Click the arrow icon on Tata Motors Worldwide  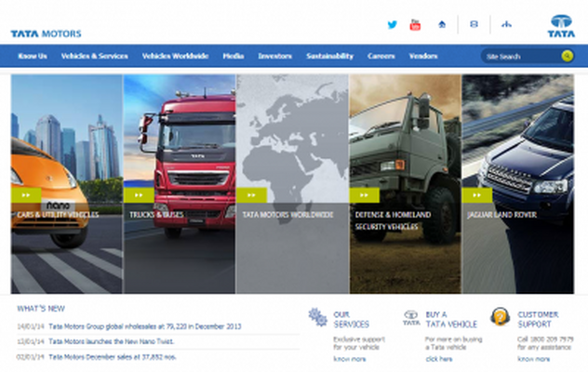tap(251, 195)
